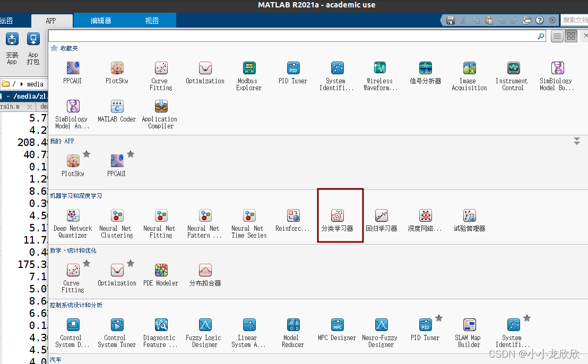Click the paste icon in quick toolbar
Screen dimensions: 588x364
click(489, 20)
